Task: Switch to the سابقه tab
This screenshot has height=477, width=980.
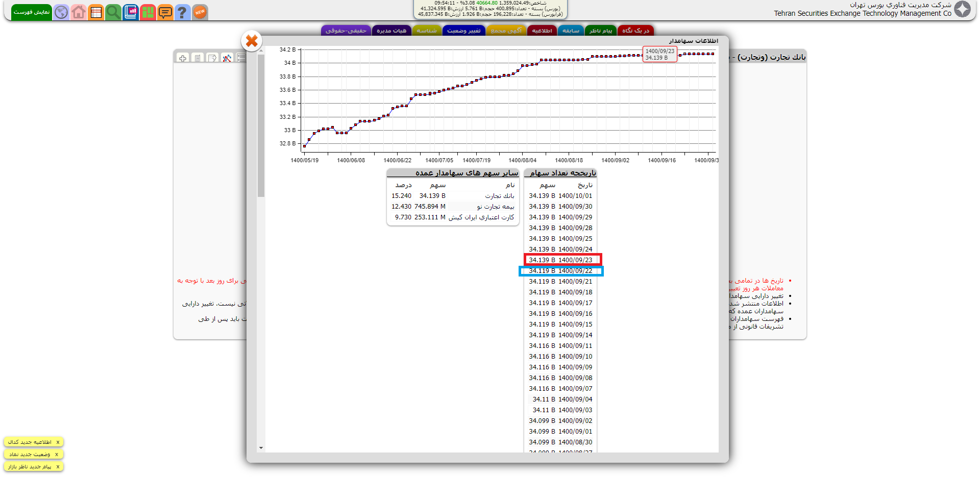Action: click(571, 31)
